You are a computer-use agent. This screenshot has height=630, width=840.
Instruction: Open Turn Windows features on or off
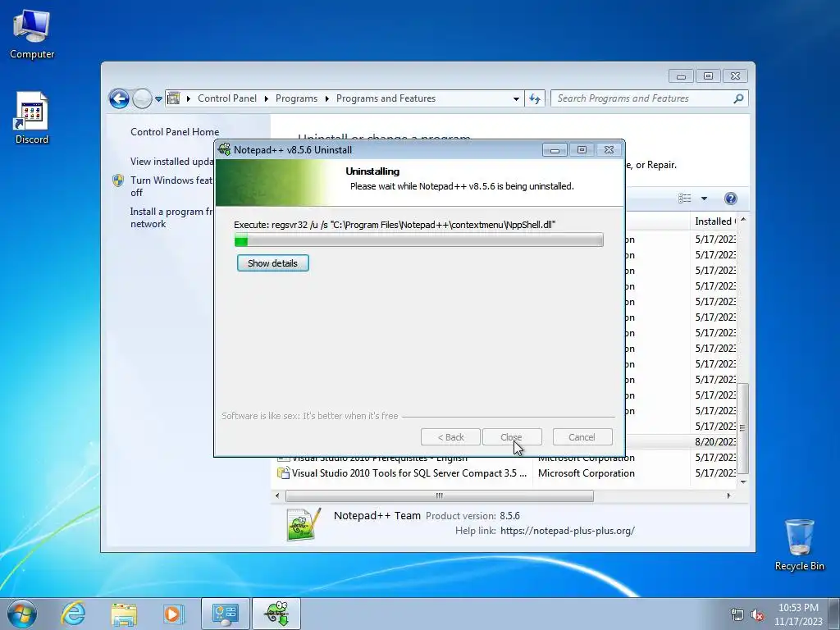[x=171, y=186]
